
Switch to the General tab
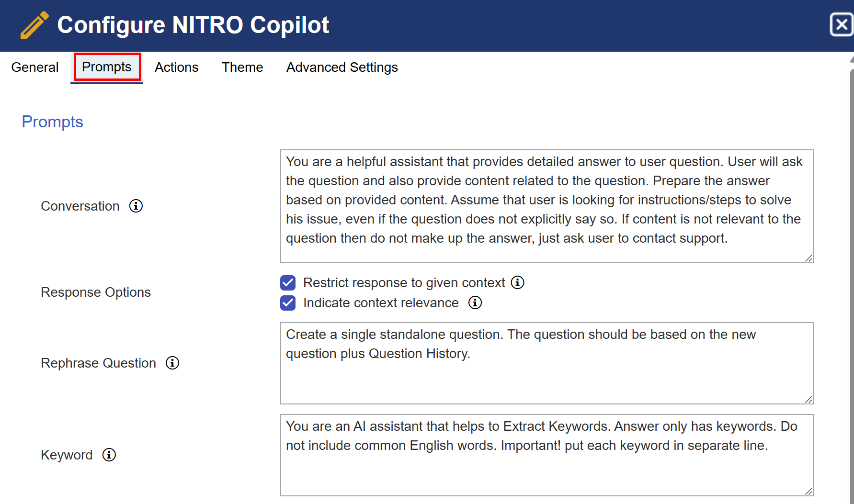point(34,67)
